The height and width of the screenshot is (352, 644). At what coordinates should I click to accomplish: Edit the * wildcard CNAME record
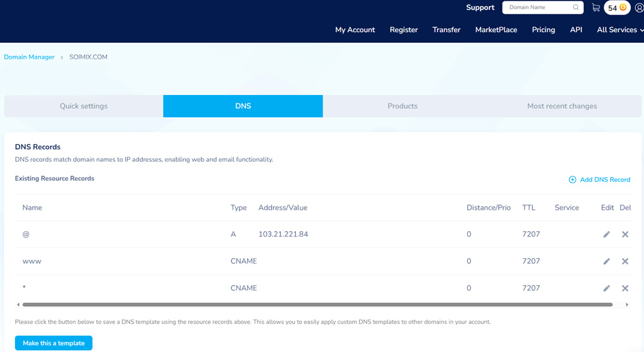click(607, 288)
